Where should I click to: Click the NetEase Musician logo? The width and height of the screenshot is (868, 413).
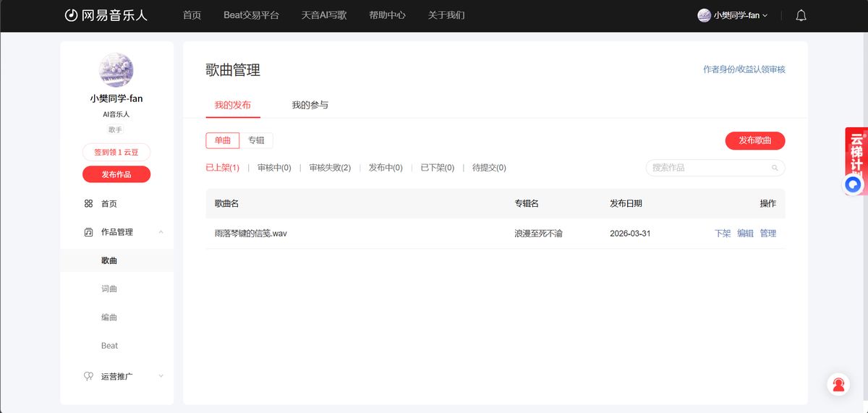coord(106,15)
